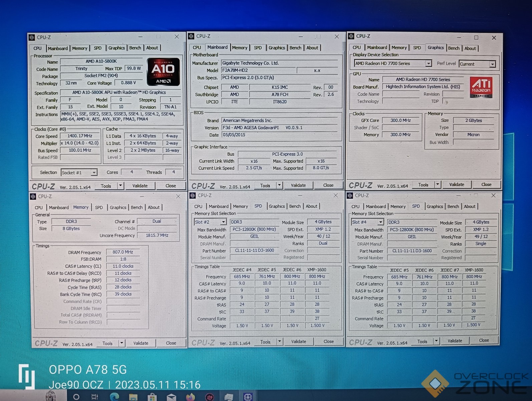Open Task View on the taskbar
The image size is (532, 401).
click(x=95, y=397)
